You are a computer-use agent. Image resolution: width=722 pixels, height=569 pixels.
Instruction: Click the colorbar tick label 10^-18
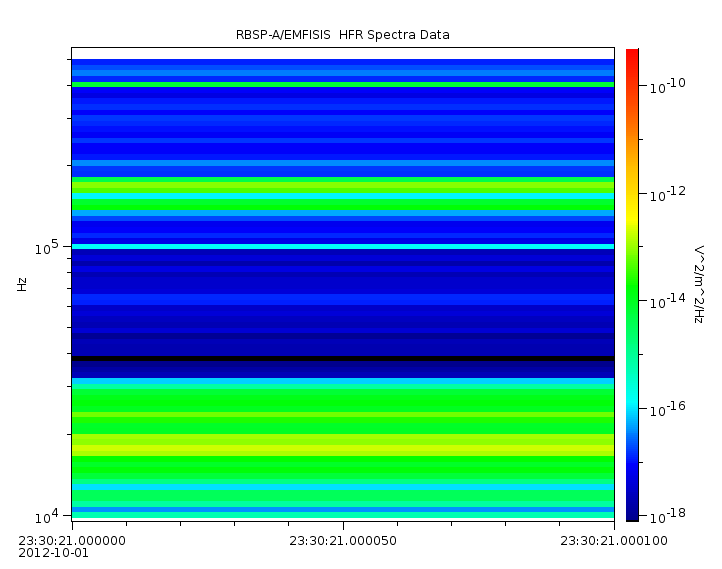(668, 516)
